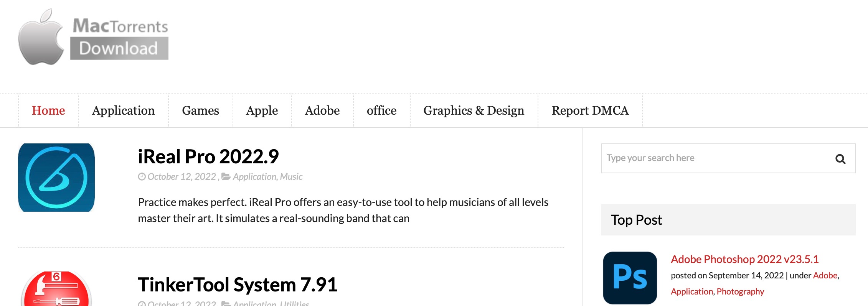This screenshot has width=868, height=306.
Task: Go to the Games section
Action: (x=200, y=110)
